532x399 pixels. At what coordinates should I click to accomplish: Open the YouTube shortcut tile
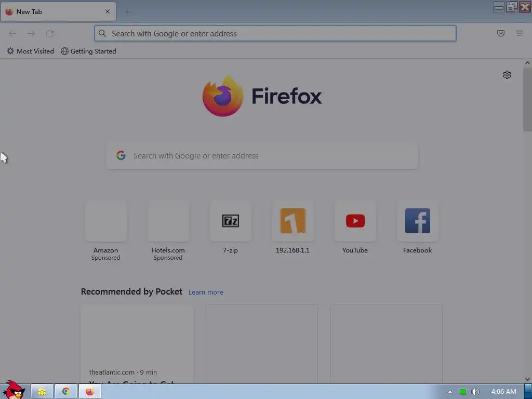pyautogui.click(x=355, y=221)
